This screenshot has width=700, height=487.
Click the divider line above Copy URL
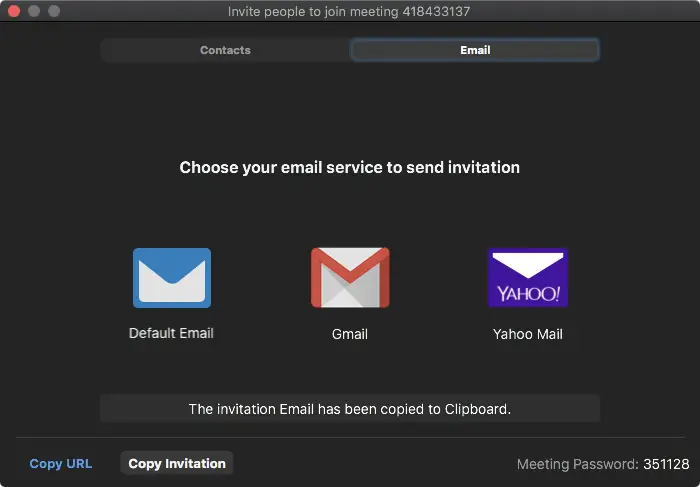[x=350, y=437]
